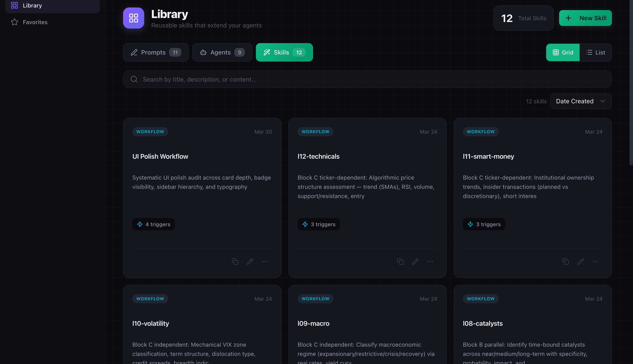Click the Mar 30 date on UI Polish Workflow
Screen dimensions: 633x364
(x=263, y=132)
